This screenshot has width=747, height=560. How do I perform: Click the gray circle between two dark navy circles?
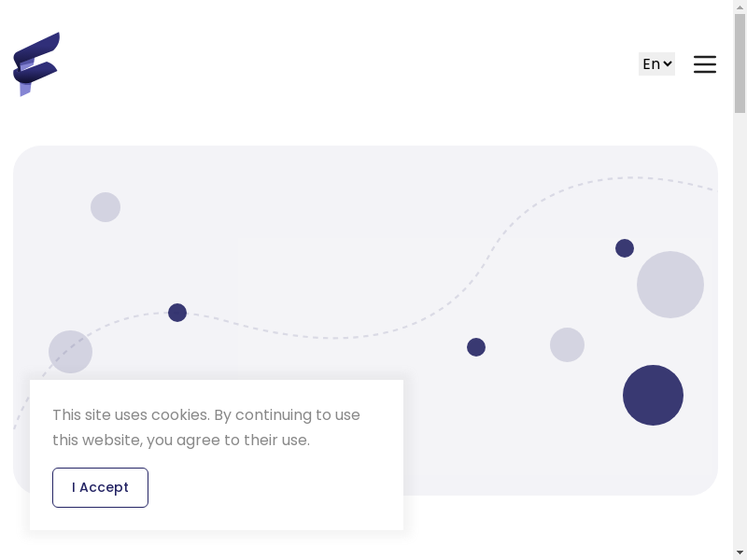(567, 344)
